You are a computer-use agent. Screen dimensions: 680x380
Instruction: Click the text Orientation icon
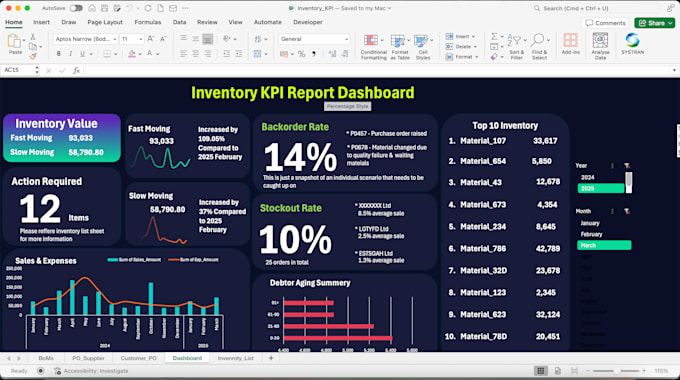coord(227,39)
